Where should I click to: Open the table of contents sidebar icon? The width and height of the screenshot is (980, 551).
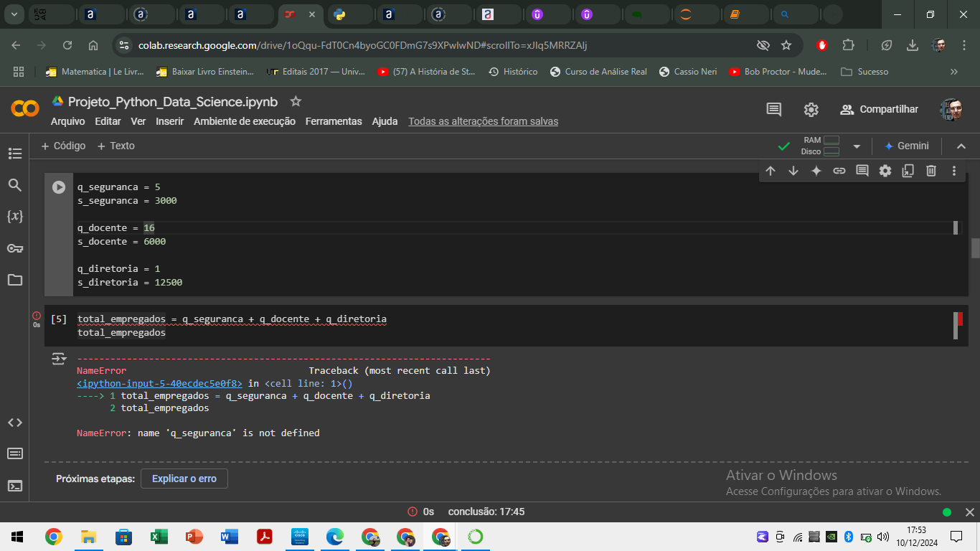[15, 154]
